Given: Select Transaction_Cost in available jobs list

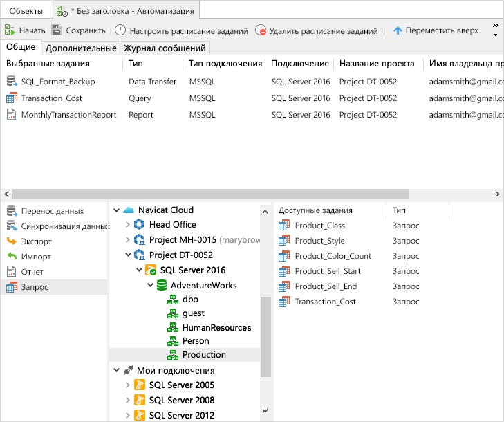Looking at the screenshot, I should pos(326,302).
